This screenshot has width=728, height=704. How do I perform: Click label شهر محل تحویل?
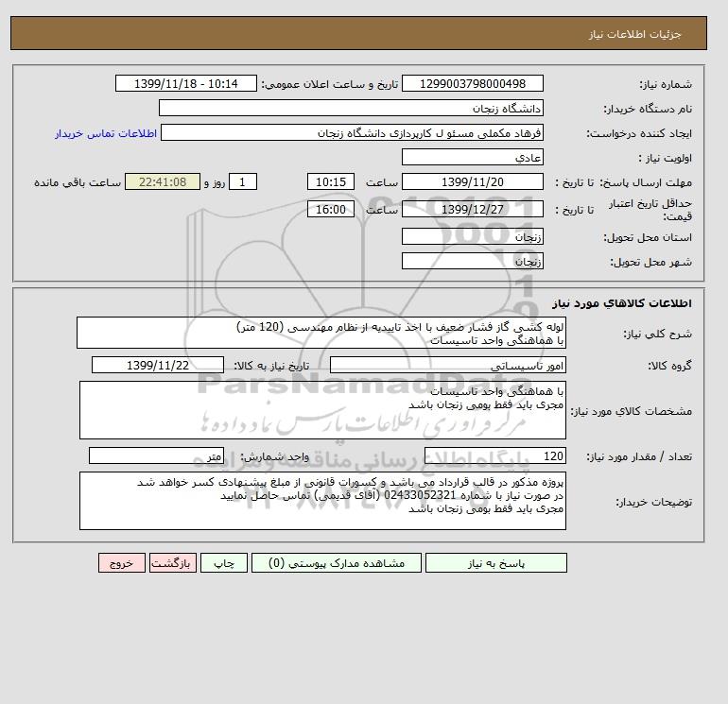(650, 262)
